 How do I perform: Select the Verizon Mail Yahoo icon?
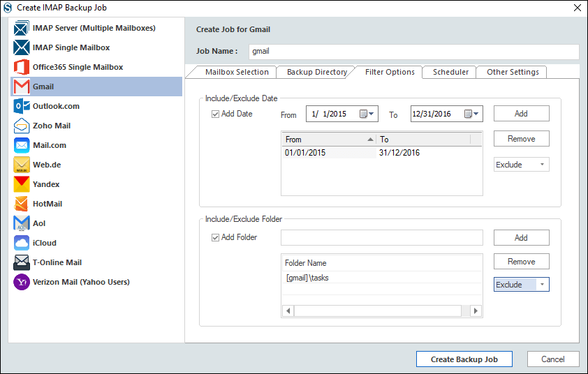click(x=22, y=282)
